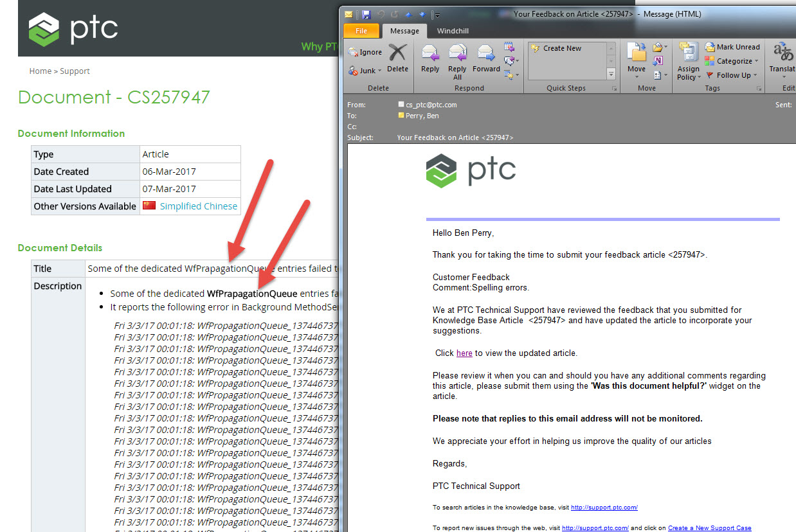Open the IM reply dropdown icon

tap(511, 61)
